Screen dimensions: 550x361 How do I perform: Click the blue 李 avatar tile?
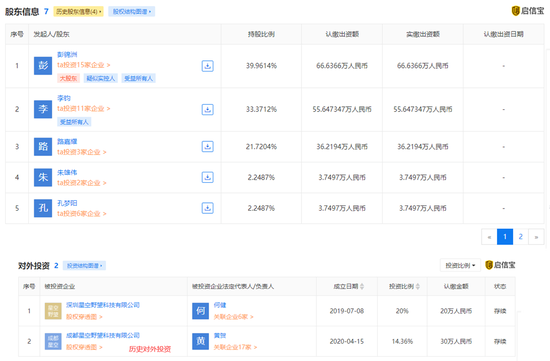pyautogui.click(x=43, y=109)
